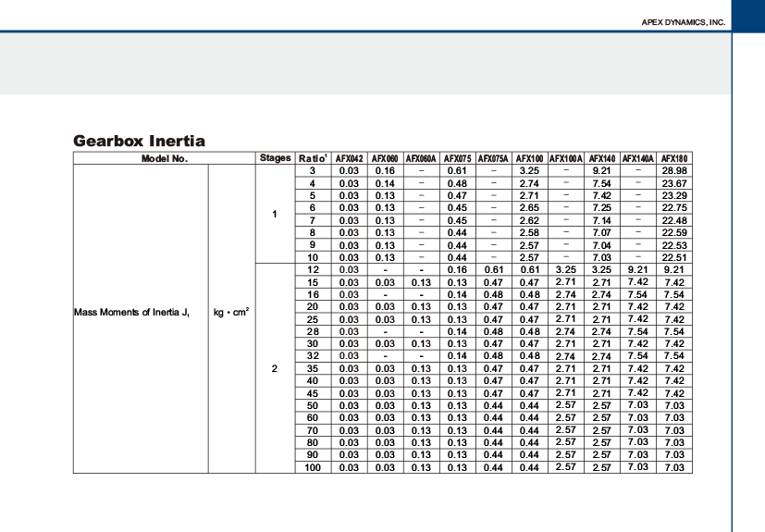
Task: Select the 23.67 inertia value
Action: (x=674, y=183)
